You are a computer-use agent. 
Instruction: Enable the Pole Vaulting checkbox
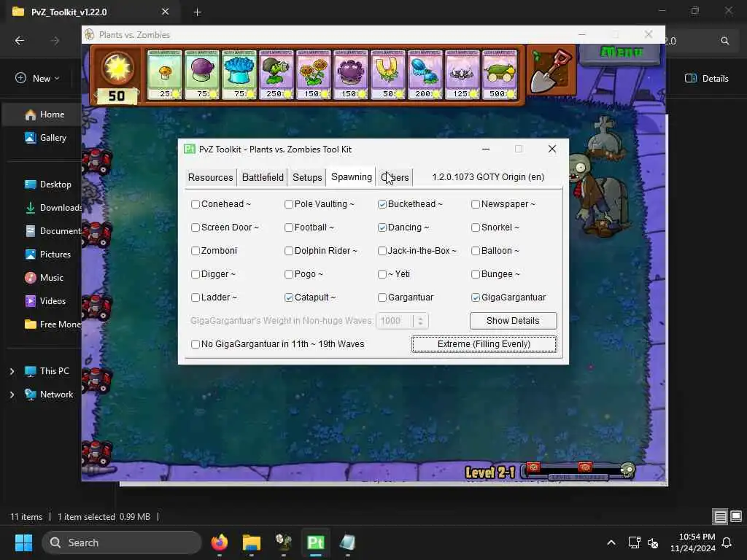pyautogui.click(x=289, y=204)
